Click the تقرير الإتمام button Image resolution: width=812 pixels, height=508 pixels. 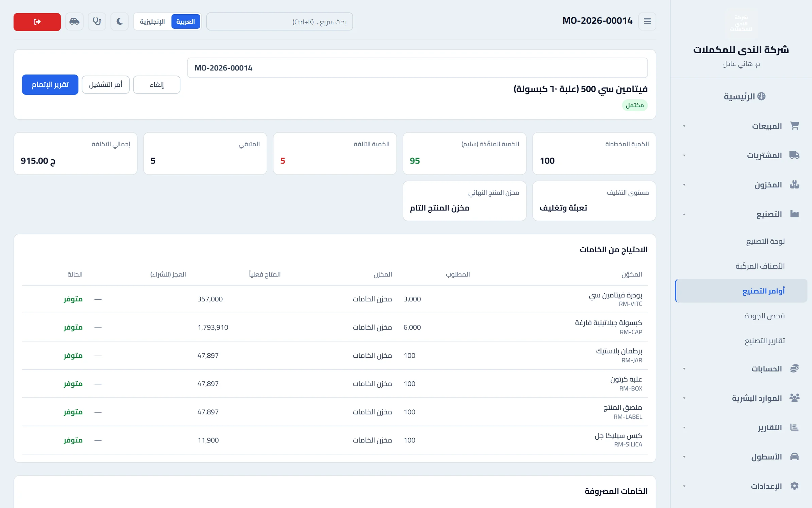pyautogui.click(x=50, y=85)
